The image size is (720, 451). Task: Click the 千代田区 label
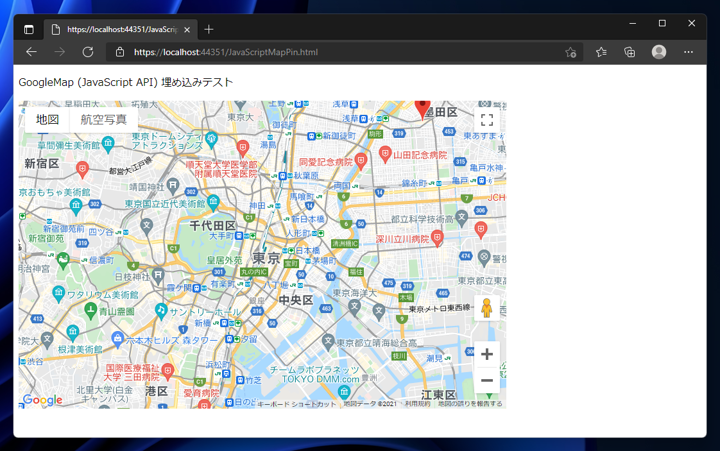(213, 226)
